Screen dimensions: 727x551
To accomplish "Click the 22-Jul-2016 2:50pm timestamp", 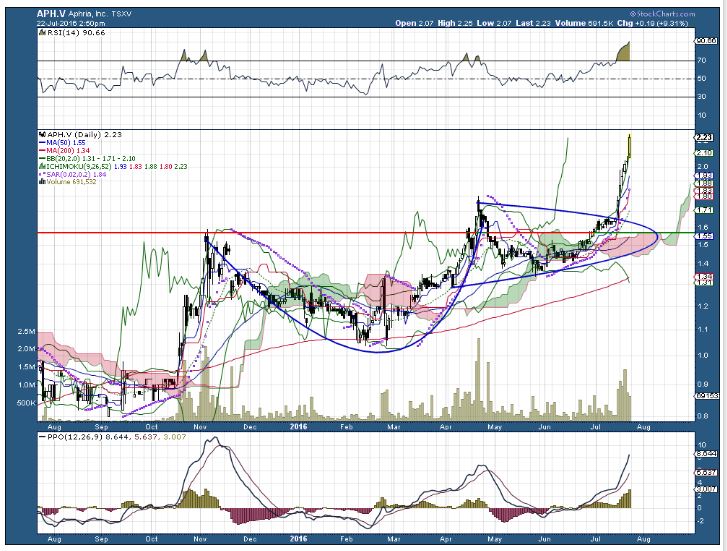I will pyautogui.click(x=71, y=23).
